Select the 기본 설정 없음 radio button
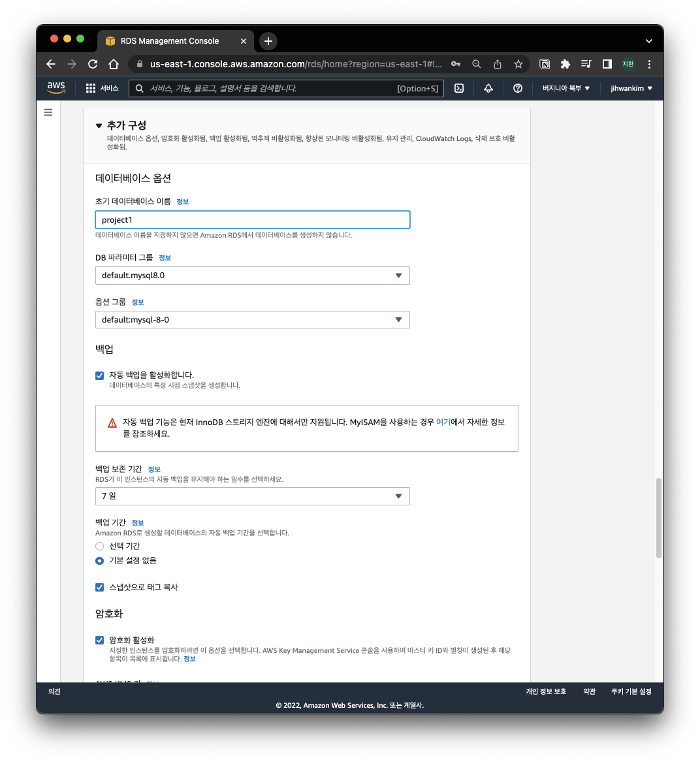Screen dimensions: 700x762 coord(100,561)
